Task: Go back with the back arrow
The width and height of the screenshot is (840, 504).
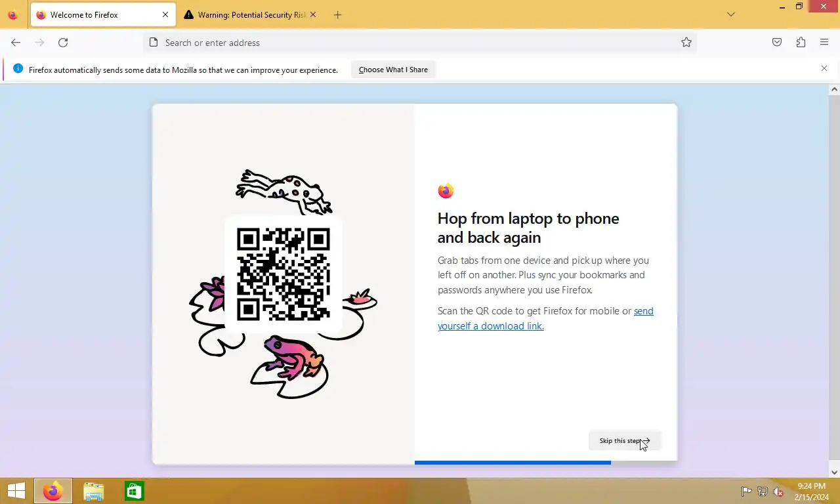Action: coord(16,43)
